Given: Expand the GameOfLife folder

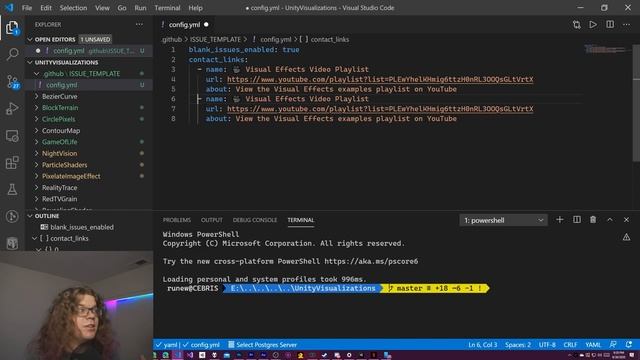Looking at the screenshot, I should [37, 142].
